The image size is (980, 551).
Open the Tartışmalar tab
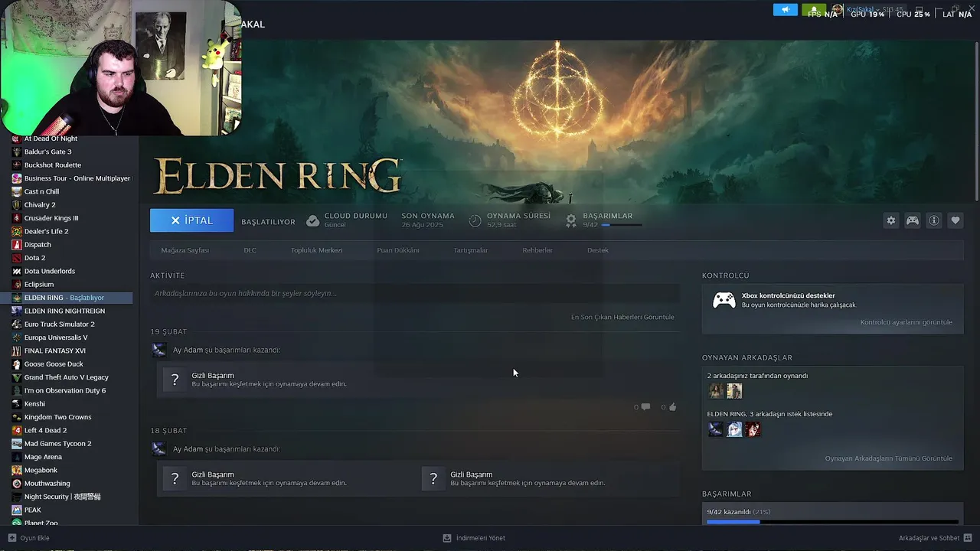click(x=470, y=250)
